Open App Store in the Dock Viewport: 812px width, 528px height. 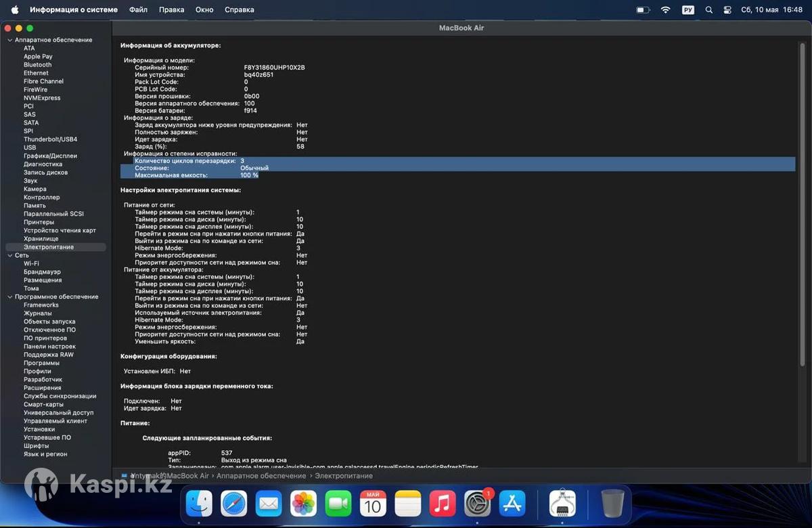512,504
